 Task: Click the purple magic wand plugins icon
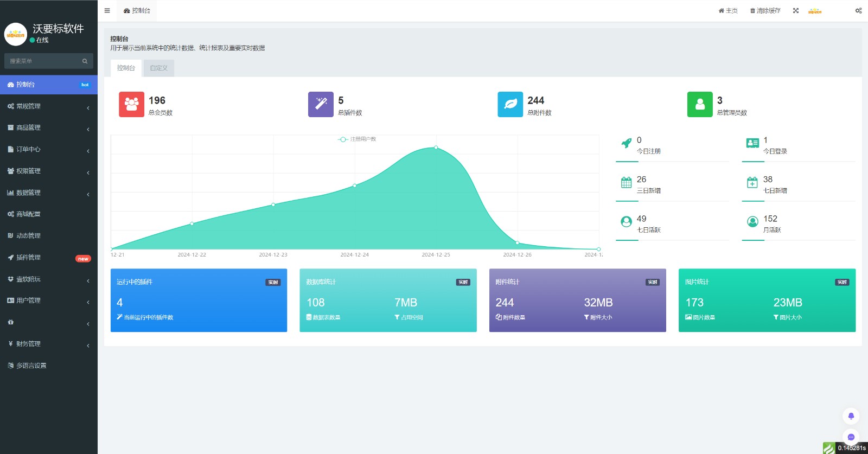coord(321,104)
